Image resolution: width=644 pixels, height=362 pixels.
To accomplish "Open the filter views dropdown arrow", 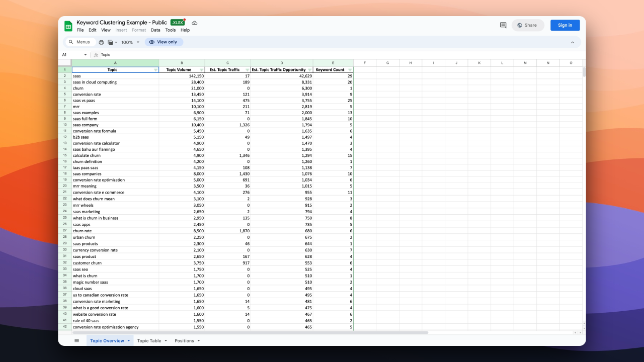I will [x=116, y=42].
